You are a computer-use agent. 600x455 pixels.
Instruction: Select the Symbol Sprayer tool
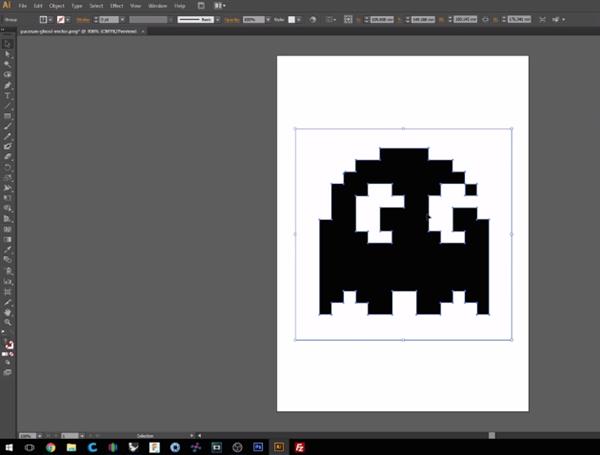pos(7,271)
